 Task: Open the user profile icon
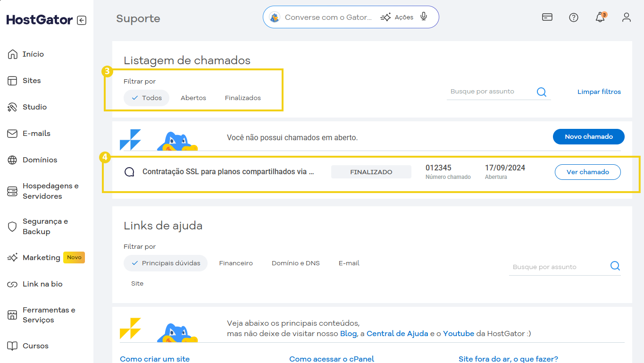point(626,17)
